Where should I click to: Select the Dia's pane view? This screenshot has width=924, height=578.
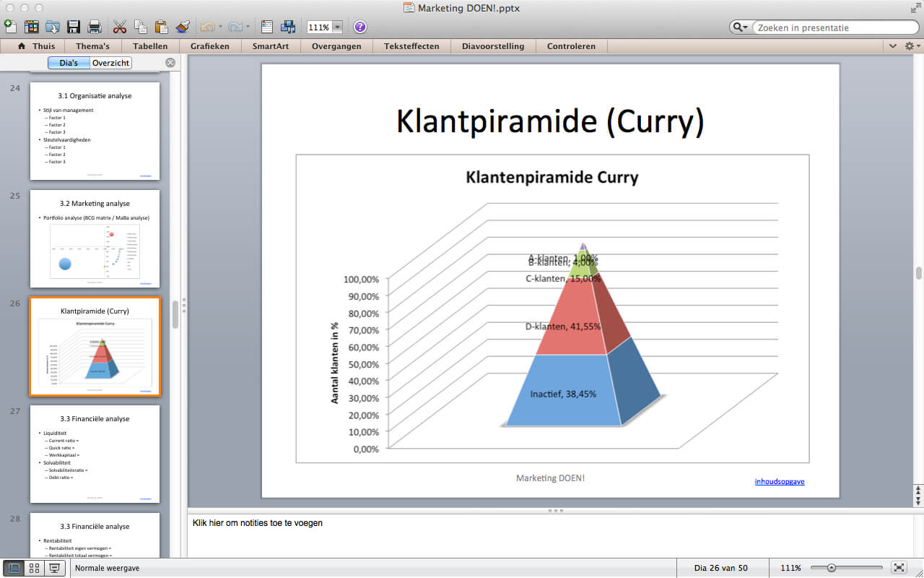69,63
